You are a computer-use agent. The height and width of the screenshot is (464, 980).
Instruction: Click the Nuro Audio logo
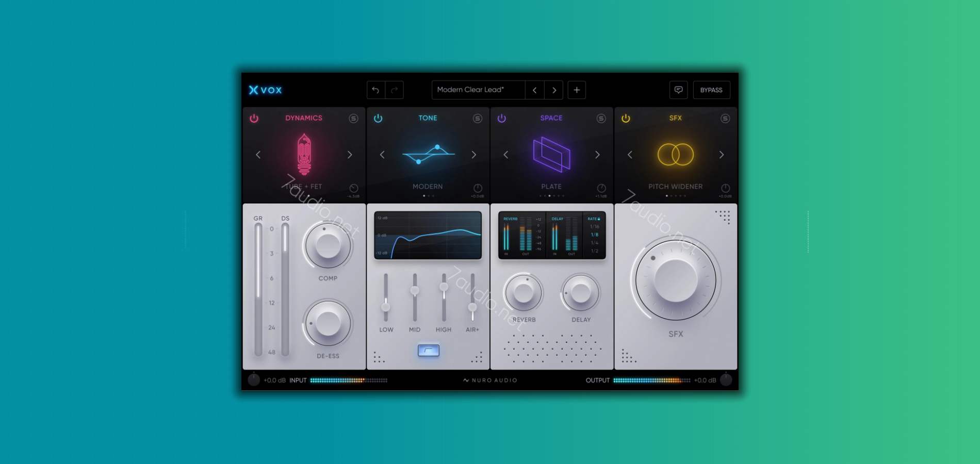pos(490,380)
